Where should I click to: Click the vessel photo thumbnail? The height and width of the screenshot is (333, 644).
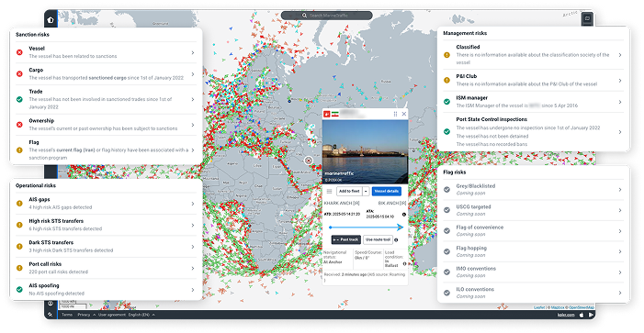(x=365, y=151)
